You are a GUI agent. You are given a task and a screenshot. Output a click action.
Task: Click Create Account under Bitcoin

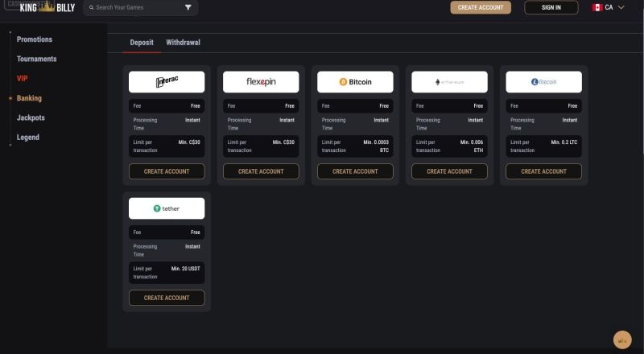355,171
